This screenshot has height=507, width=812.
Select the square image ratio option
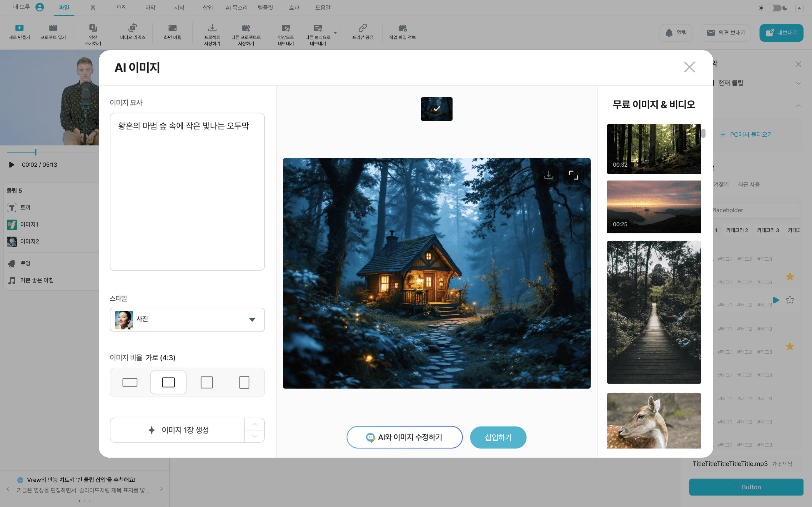click(206, 382)
